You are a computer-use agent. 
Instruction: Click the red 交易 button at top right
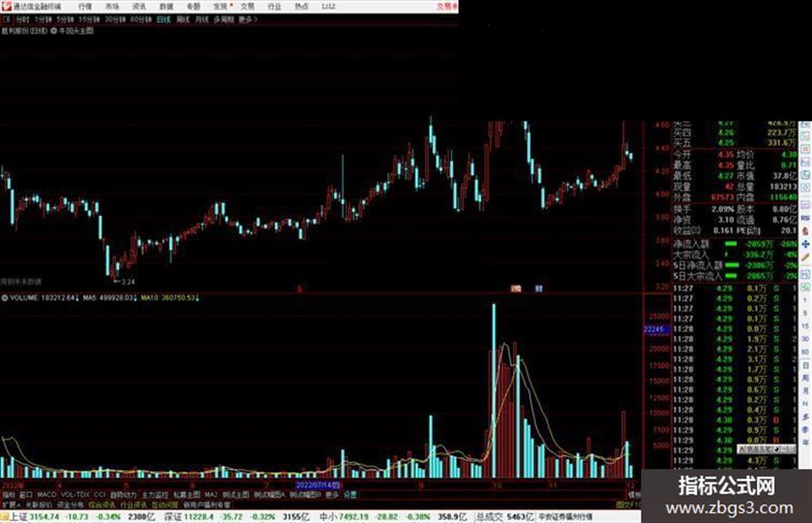point(447,6)
